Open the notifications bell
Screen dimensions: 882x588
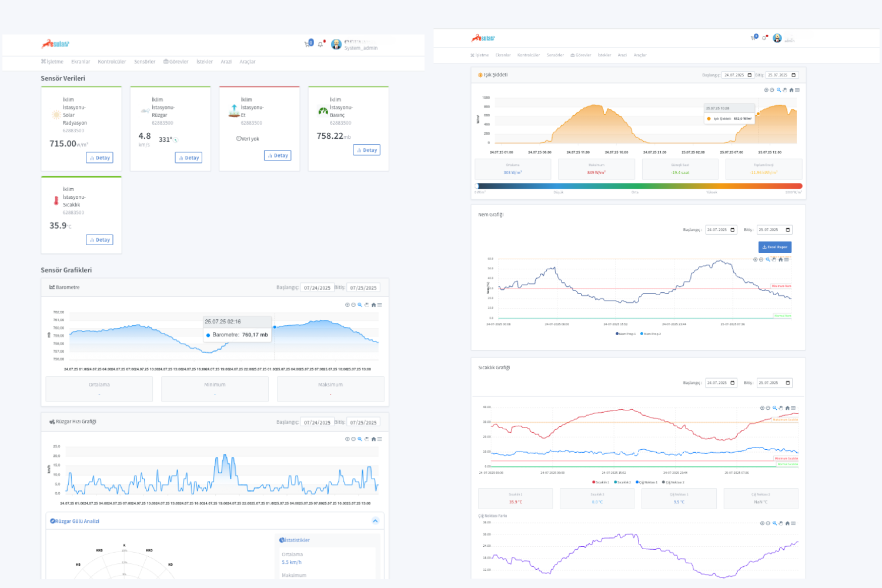[320, 44]
